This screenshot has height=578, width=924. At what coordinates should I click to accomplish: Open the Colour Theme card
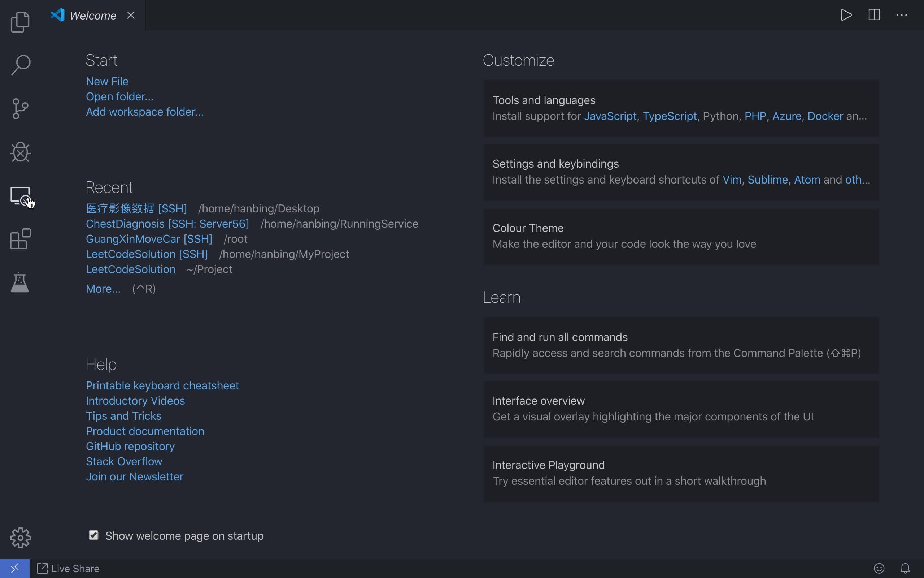pyautogui.click(x=681, y=237)
